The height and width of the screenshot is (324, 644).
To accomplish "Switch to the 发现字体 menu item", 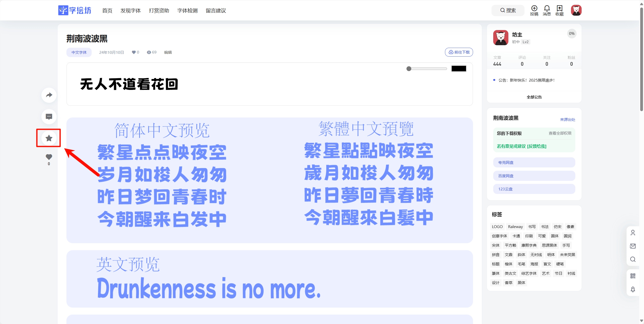I will pyautogui.click(x=131, y=11).
